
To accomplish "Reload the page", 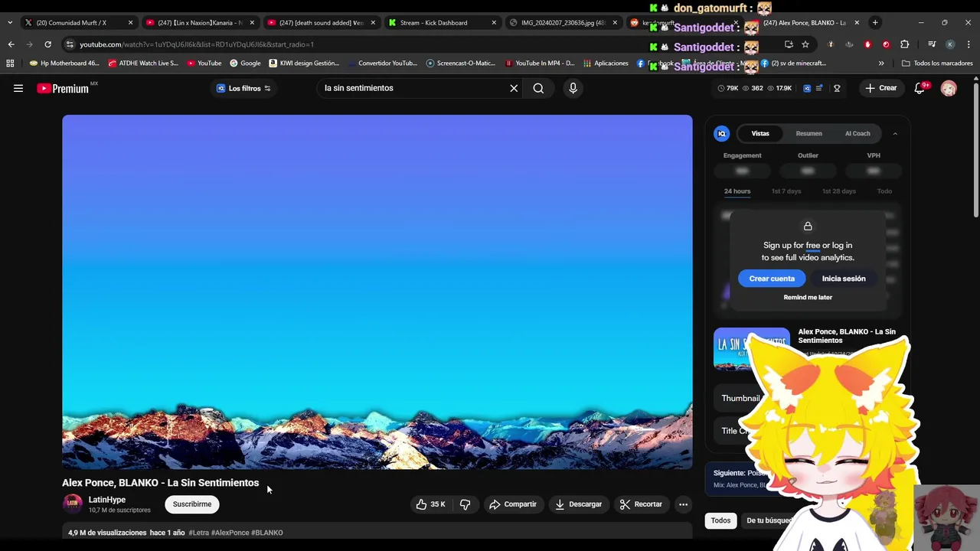I will pos(47,44).
